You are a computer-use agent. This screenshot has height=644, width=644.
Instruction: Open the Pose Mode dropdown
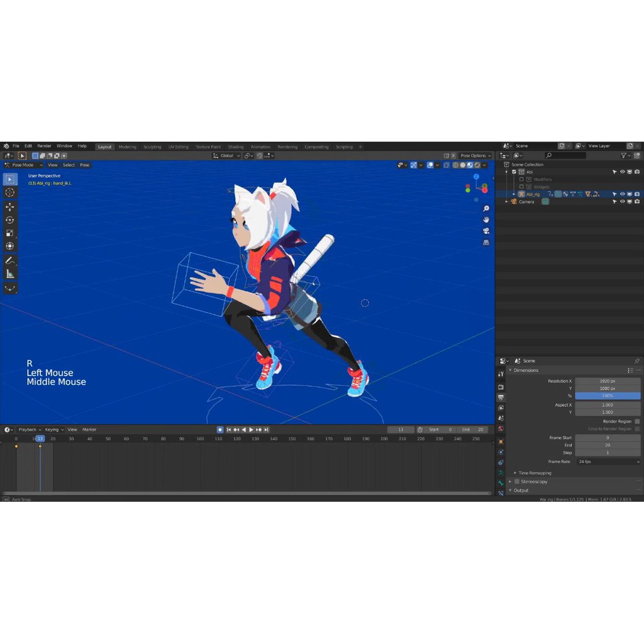(25, 165)
